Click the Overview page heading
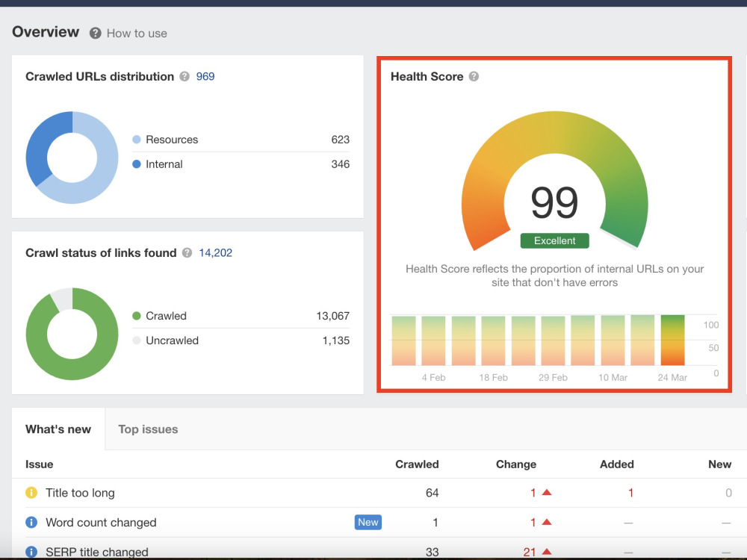The image size is (747, 560). point(46,31)
